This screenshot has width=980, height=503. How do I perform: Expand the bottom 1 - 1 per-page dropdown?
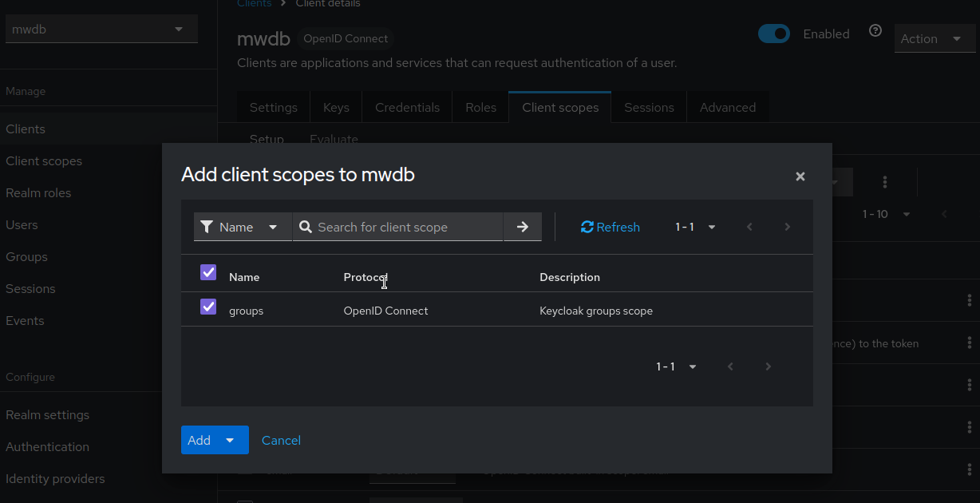pyautogui.click(x=677, y=366)
